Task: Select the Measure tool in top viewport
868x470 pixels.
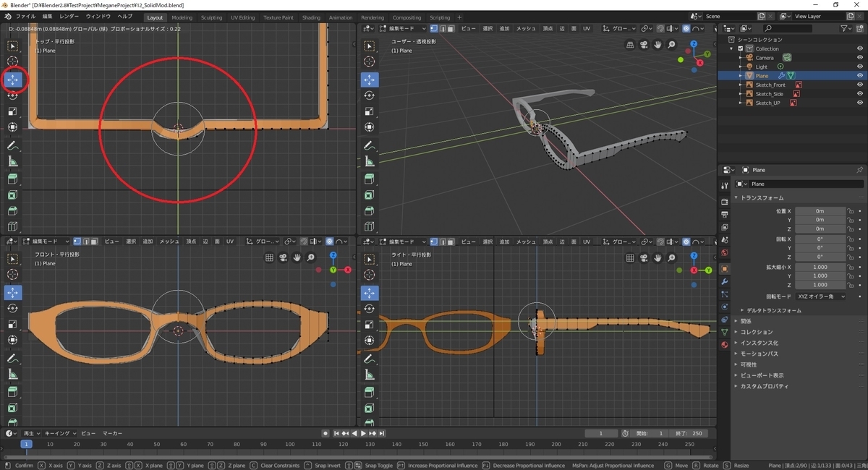Action: [x=13, y=161]
